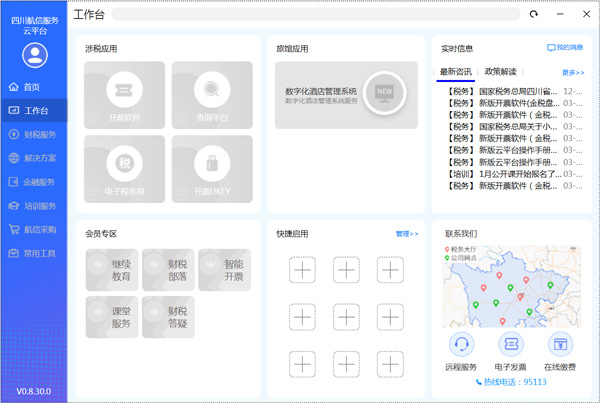This screenshot has width=600, height=403.
Task: Click the user avatar profile icon
Action: tap(34, 54)
